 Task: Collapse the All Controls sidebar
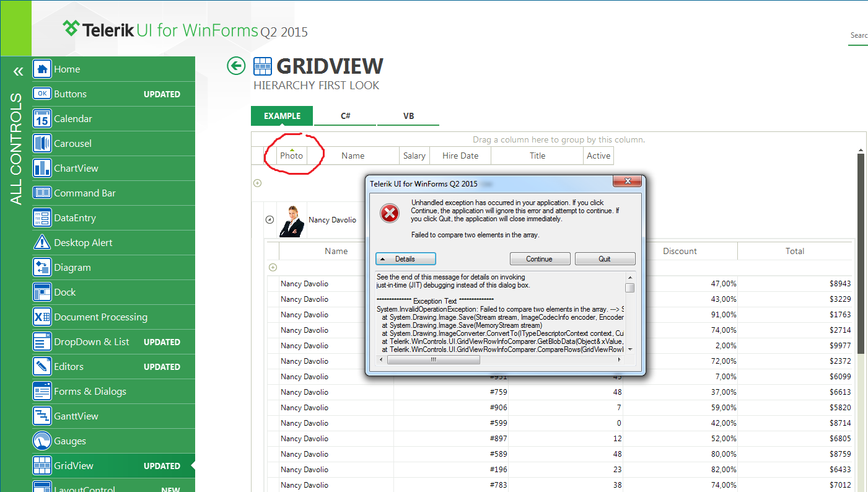pyautogui.click(x=18, y=72)
